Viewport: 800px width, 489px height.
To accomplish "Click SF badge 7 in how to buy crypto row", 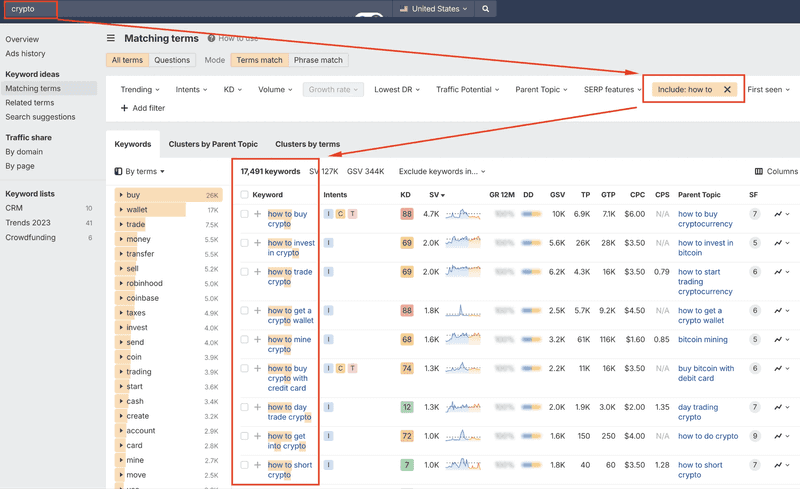I will [x=755, y=214].
